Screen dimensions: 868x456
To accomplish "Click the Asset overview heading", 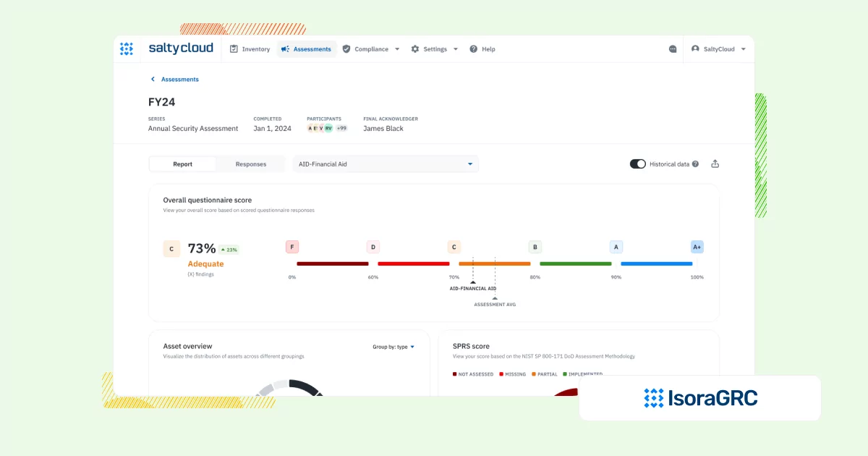I will click(x=188, y=347).
